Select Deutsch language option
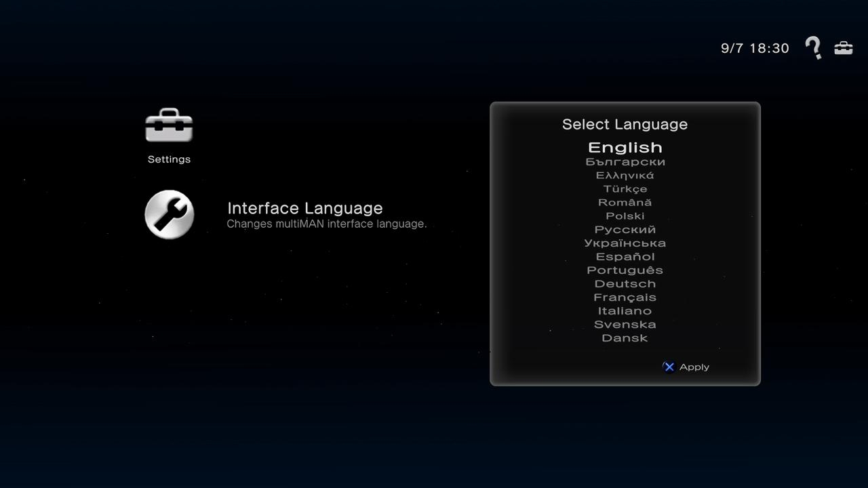The width and height of the screenshot is (868, 488). pos(625,284)
